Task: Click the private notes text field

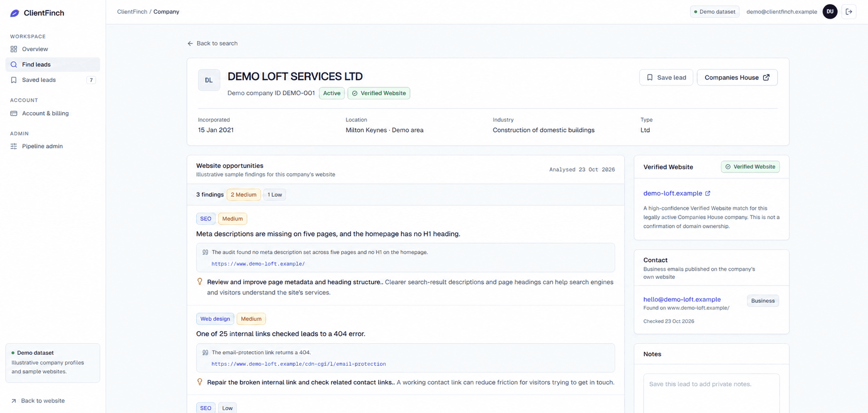Action: 711,393
